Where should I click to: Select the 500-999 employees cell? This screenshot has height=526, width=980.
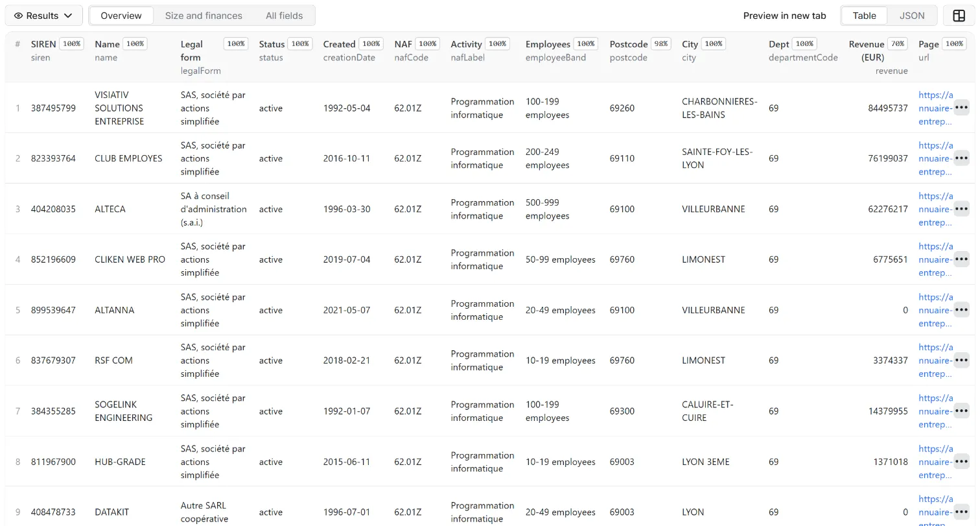pos(548,209)
